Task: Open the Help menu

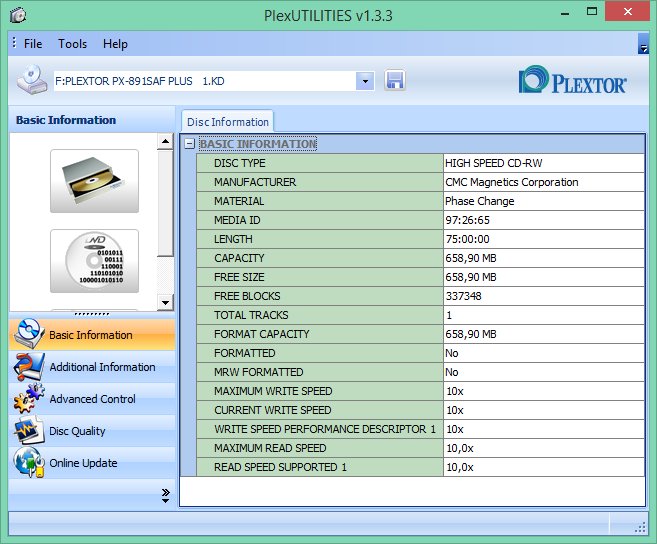Action: coord(115,44)
